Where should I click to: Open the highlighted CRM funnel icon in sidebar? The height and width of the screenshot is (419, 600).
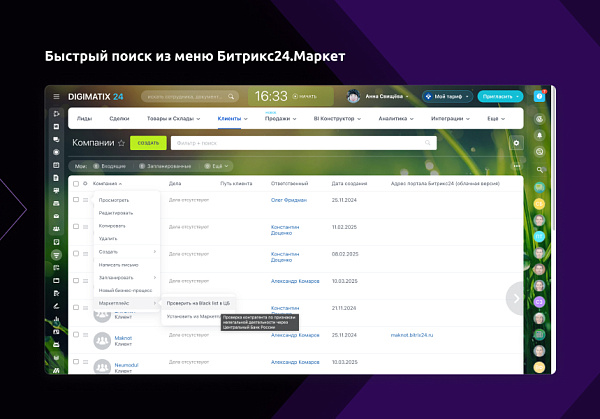click(56, 255)
